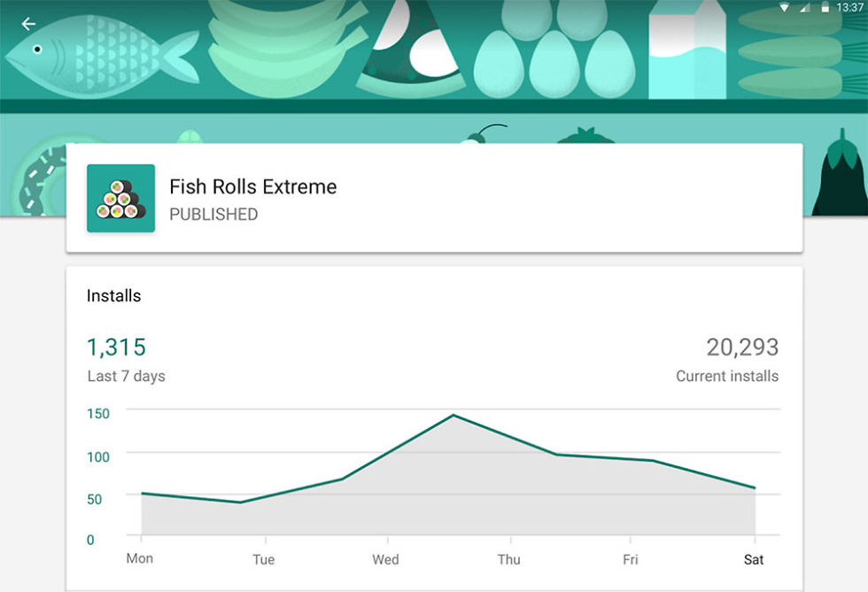868x592 pixels.
Task: Select Sat on the chart axis
Action: [x=754, y=559]
